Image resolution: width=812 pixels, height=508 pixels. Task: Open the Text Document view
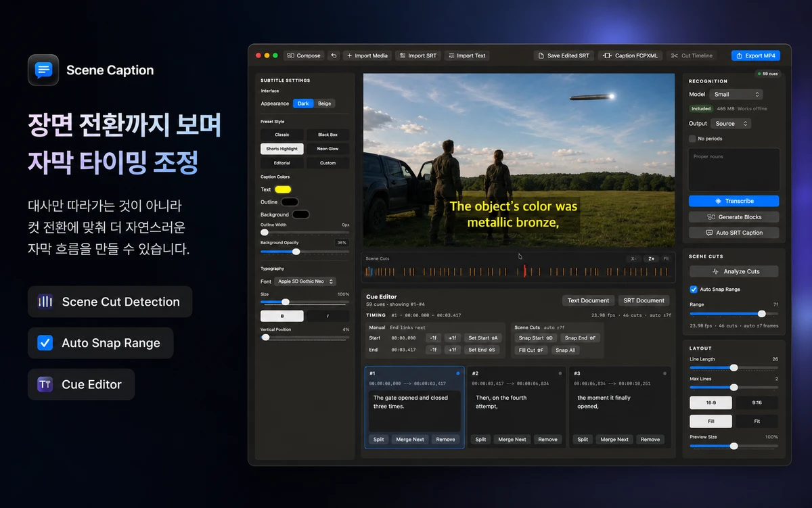point(588,300)
